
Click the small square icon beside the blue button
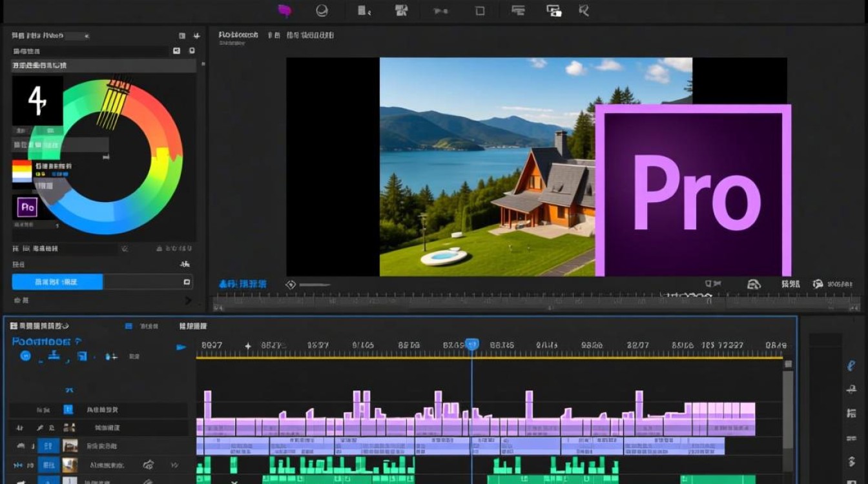click(x=187, y=282)
